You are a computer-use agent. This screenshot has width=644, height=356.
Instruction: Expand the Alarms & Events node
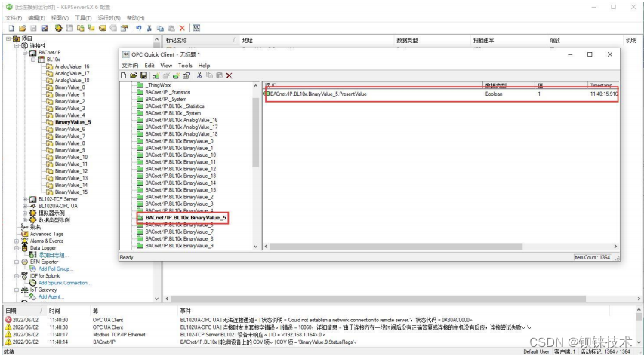[x=17, y=241]
